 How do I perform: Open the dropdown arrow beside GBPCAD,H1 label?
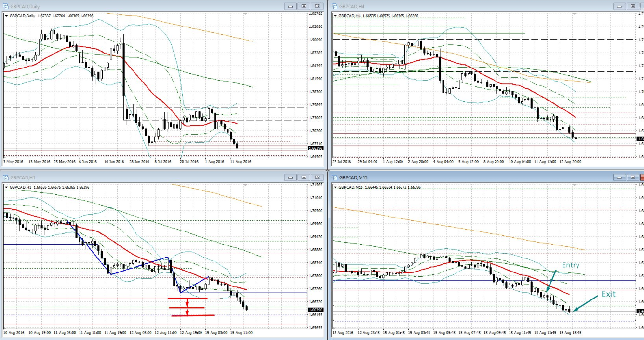tap(6, 187)
